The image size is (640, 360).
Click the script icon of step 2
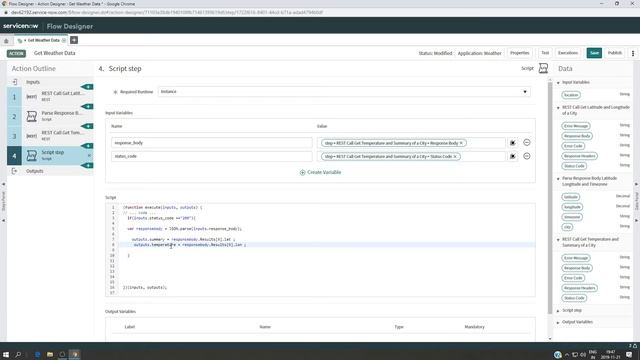(31, 116)
